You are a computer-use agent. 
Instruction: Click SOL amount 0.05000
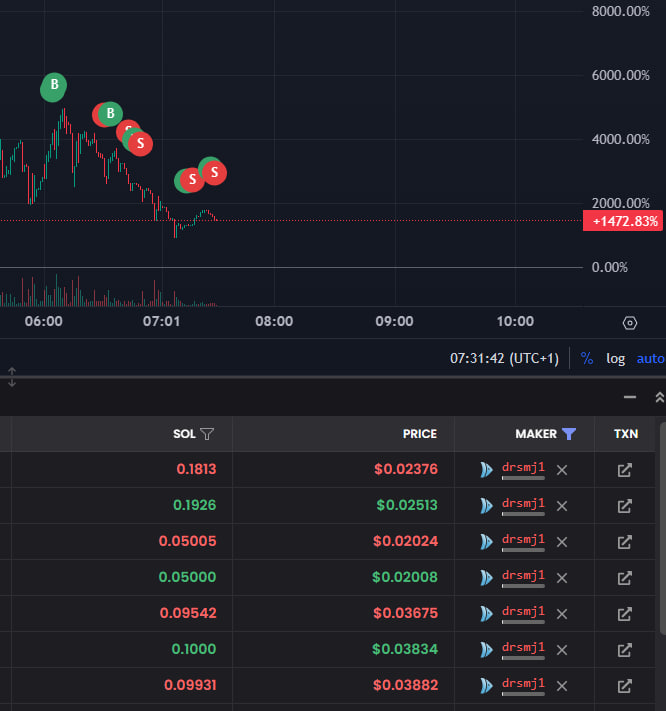187,577
